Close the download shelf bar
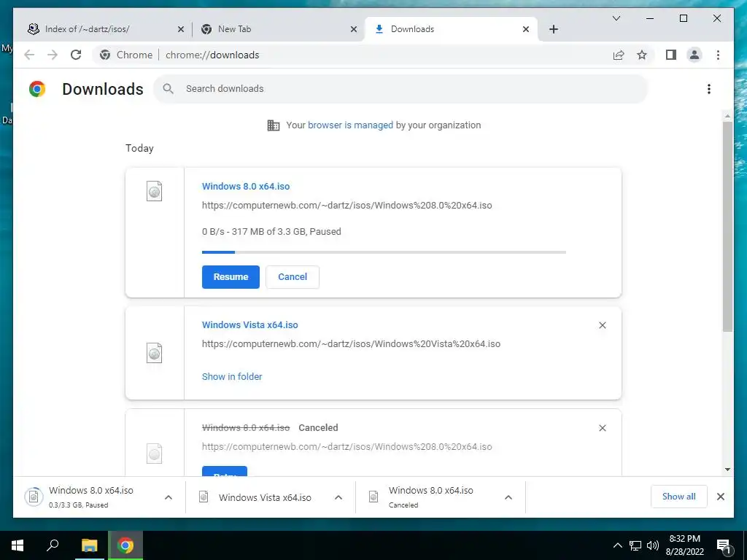Viewport: 747px width, 560px height. pos(720,497)
